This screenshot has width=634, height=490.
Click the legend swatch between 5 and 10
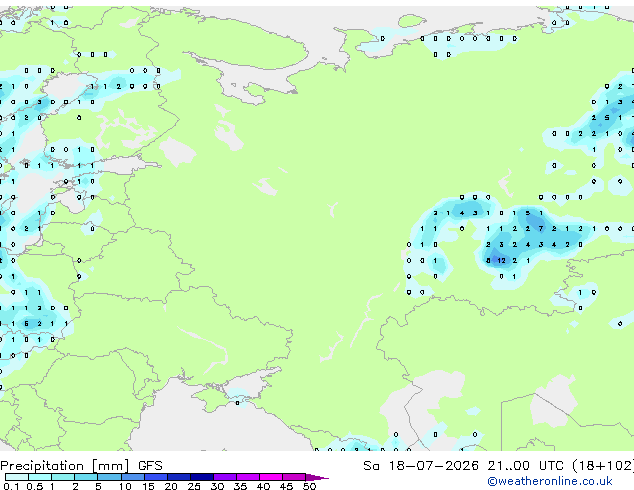click(x=110, y=477)
